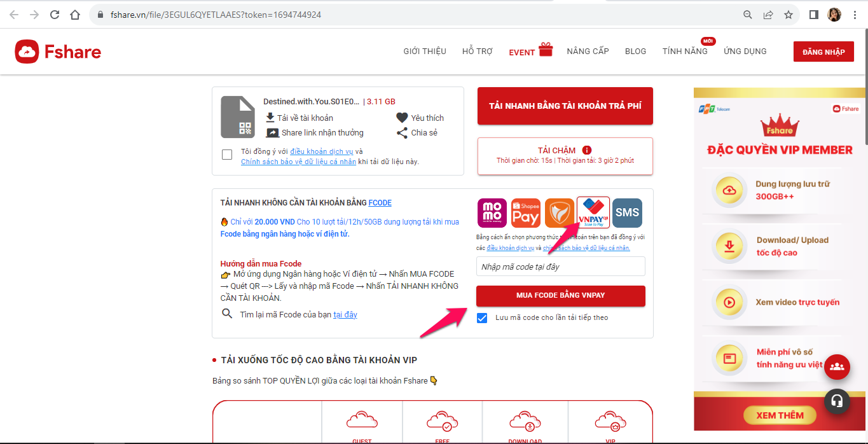Image resolution: width=868 pixels, height=444 pixels.
Task: Click the Yêu thích heart icon
Action: [x=402, y=118]
